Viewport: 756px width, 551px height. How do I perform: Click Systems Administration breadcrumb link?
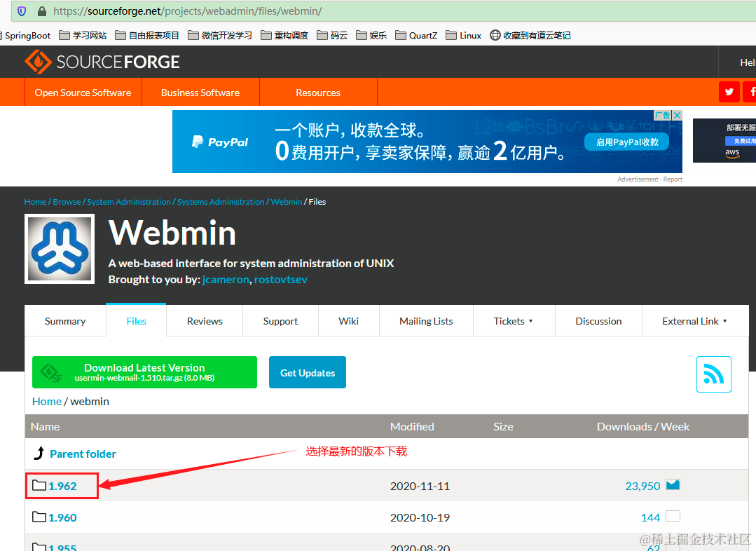[221, 202]
